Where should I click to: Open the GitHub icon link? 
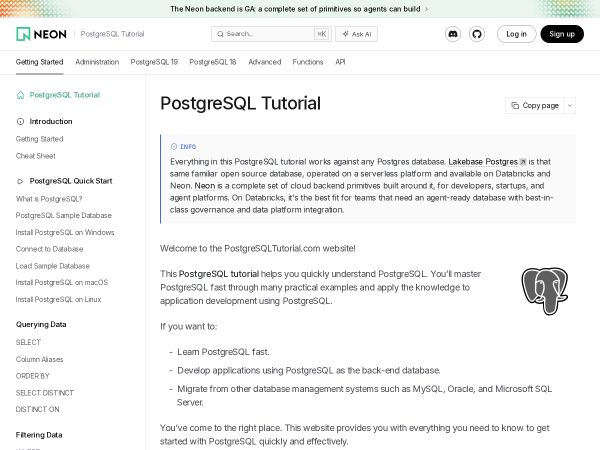click(477, 34)
